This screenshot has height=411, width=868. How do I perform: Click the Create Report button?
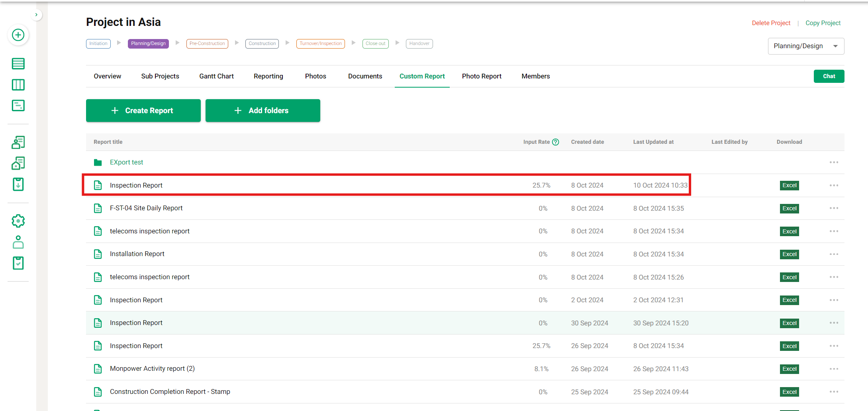tap(143, 111)
